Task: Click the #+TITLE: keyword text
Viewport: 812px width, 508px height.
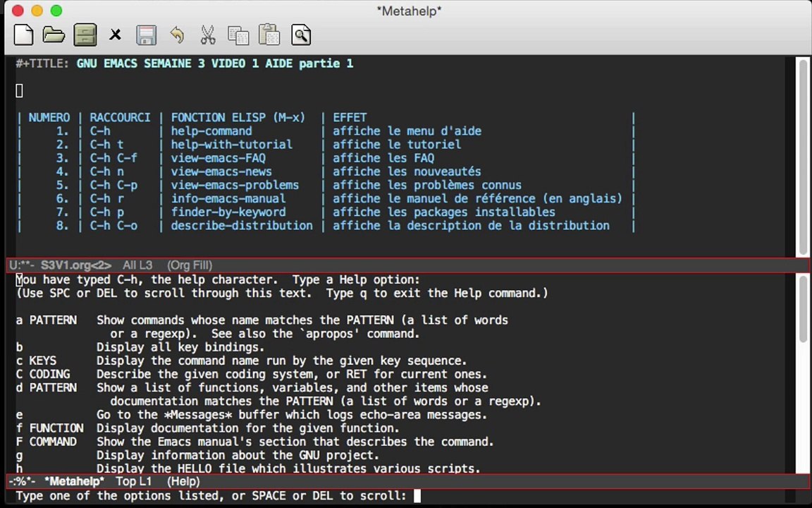Action: [x=42, y=64]
